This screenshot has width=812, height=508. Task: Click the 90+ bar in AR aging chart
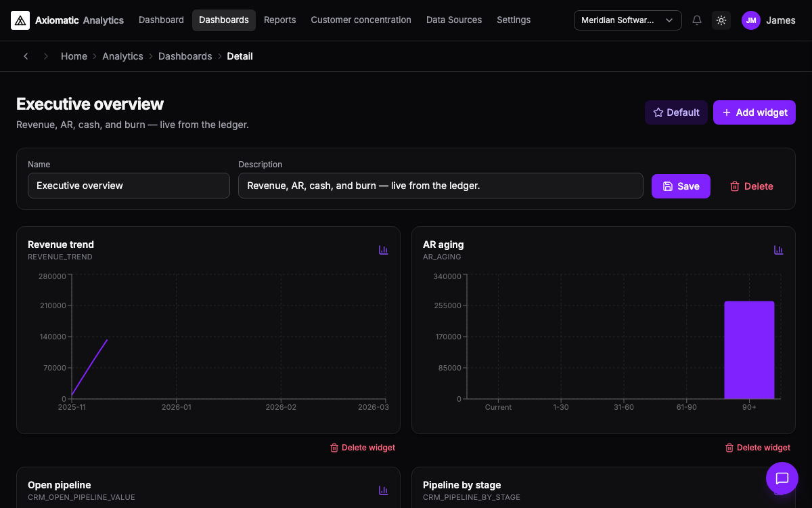[x=749, y=350]
